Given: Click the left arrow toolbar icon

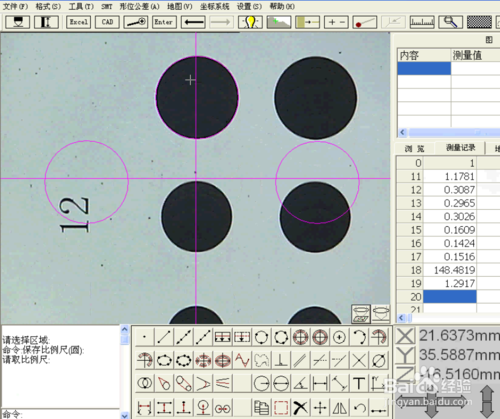Looking at the screenshot, I should pyautogui.click(x=193, y=22).
